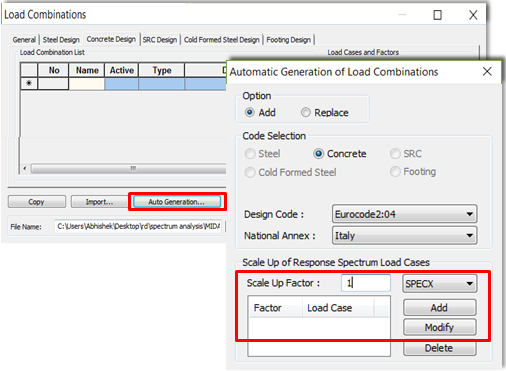Click the Type column header
The height and width of the screenshot is (371, 506).
pos(162,70)
